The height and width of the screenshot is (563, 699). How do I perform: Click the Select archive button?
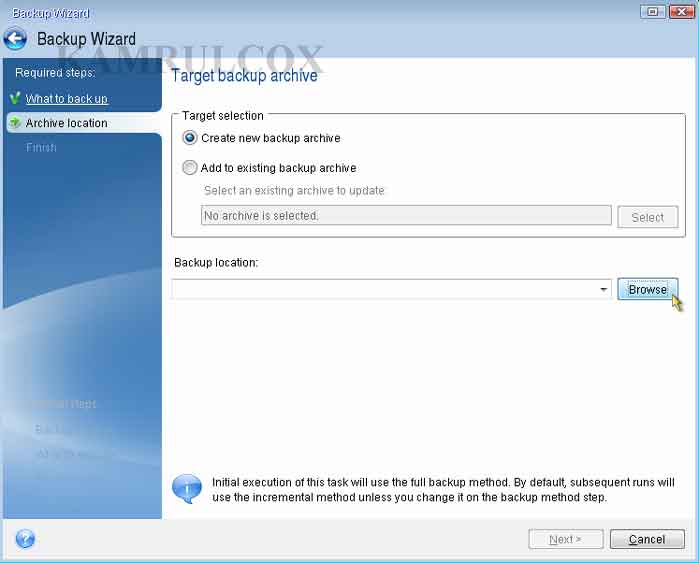[x=648, y=217]
